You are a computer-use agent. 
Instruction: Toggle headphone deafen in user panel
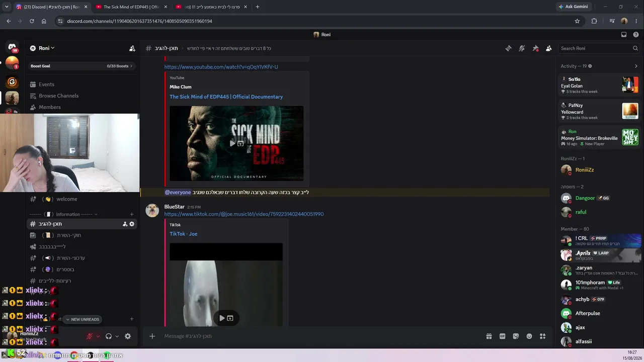(109, 336)
